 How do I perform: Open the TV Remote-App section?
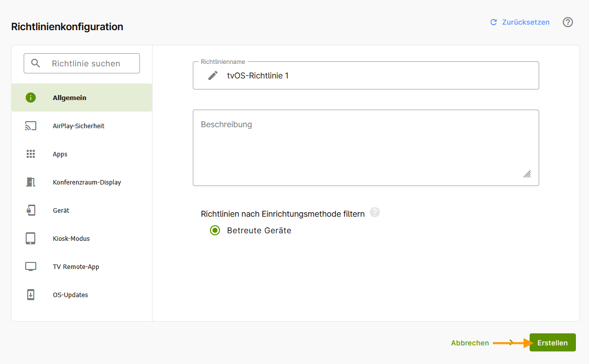pyautogui.click(x=82, y=266)
